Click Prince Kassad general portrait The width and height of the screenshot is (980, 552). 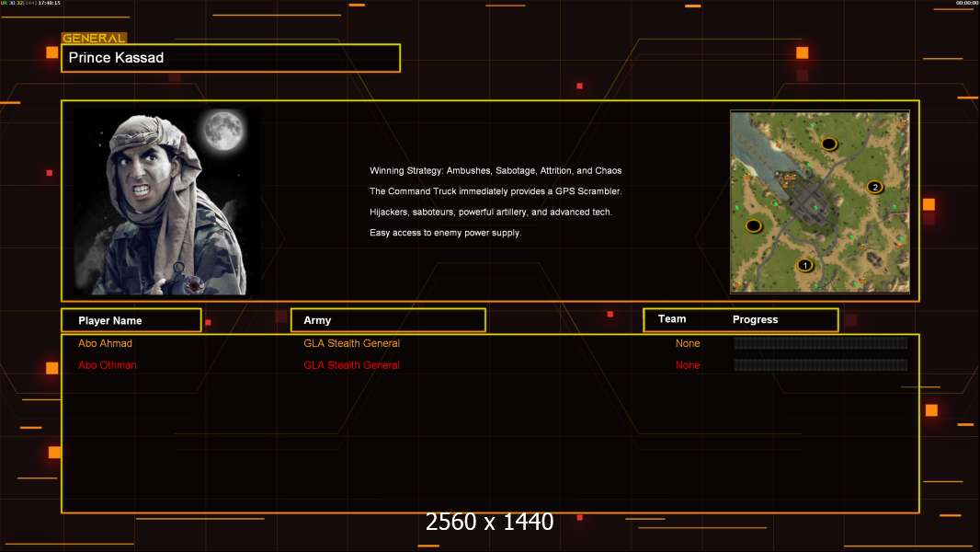(x=167, y=201)
